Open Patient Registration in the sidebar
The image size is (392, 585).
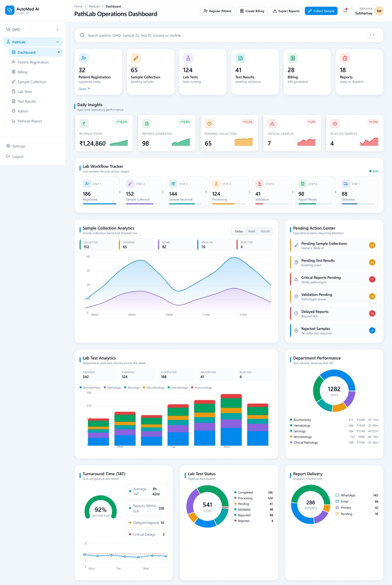(x=36, y=62)
